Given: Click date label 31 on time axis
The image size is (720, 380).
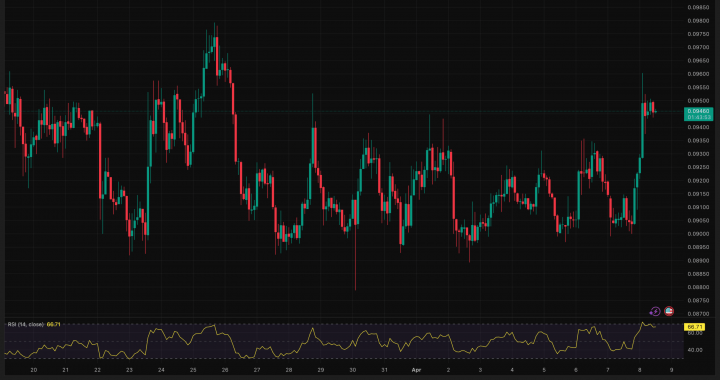Looking at the screenshot, I should click(x=384, y=370).
